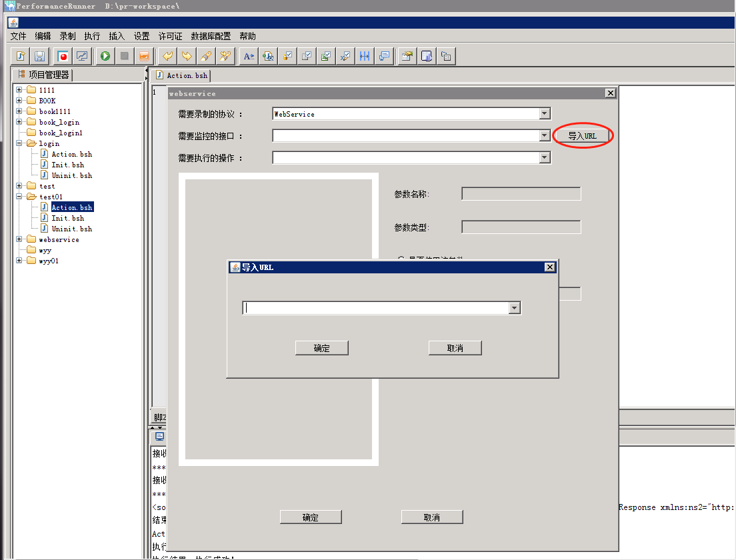Click the URL text input field
The height and width of the screenshot is (560, 736).
click(375, 308)
